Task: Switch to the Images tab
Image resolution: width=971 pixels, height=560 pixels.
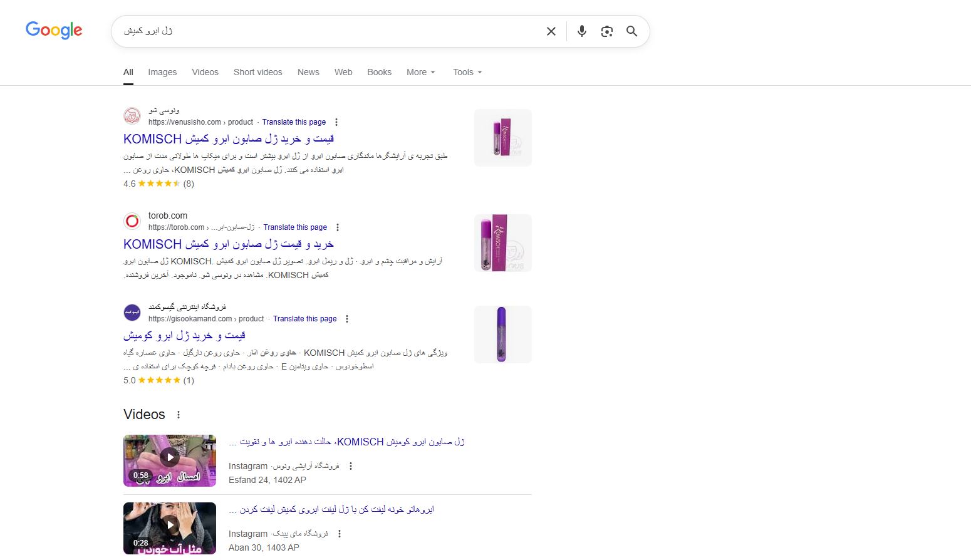Action: (x=162, y=72)
